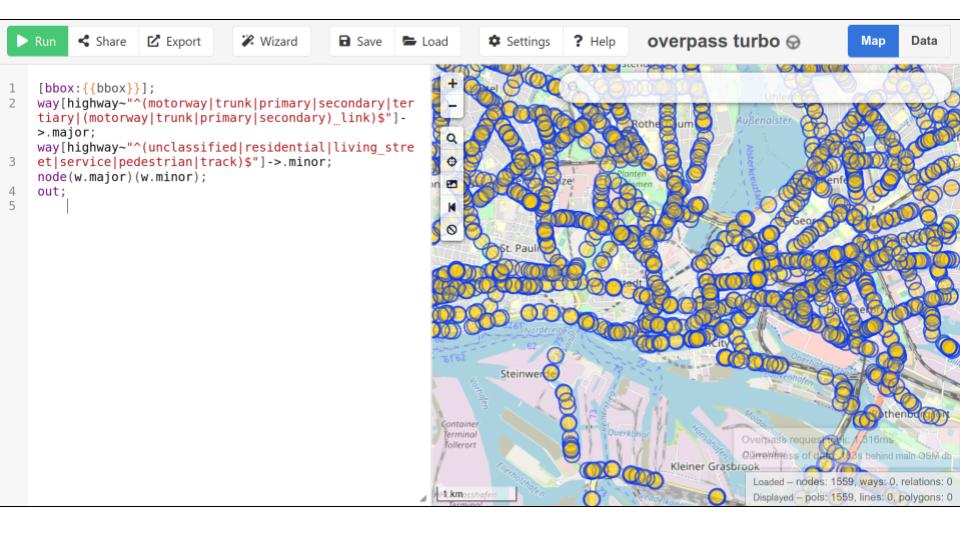The image size is (960, 540).
Task: Click the 'Displayed – pois: 1559' status text
Action: pos(852,497)
